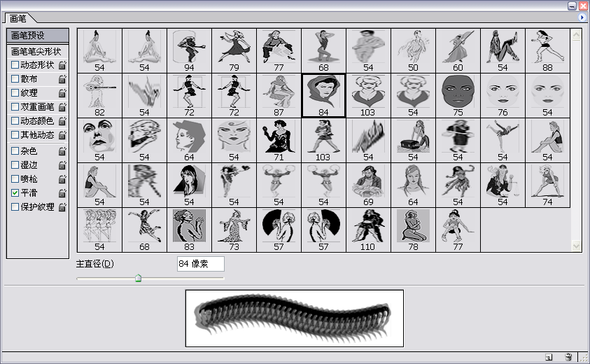Open the 画笔笔尖形状 section

(38, 51)
